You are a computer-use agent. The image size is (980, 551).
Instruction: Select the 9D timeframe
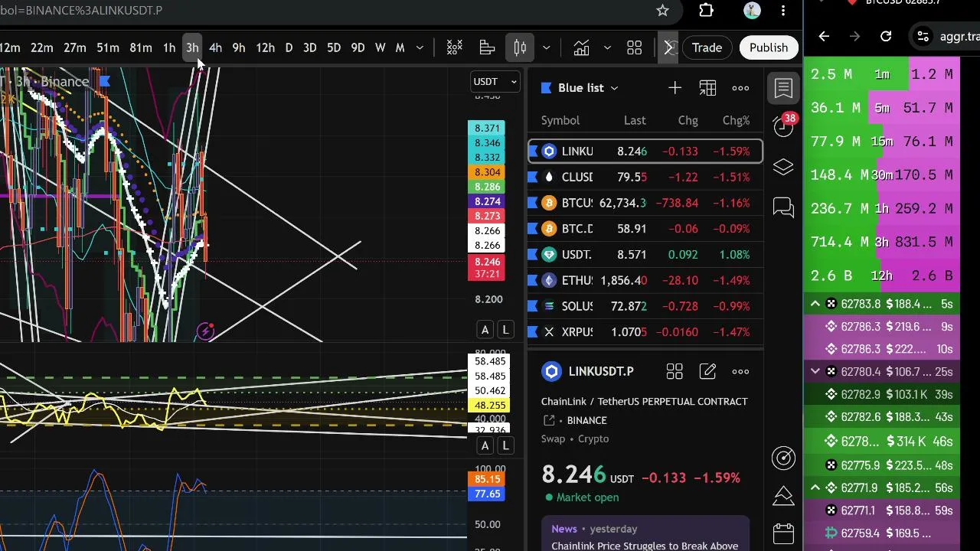click(358, 48)
